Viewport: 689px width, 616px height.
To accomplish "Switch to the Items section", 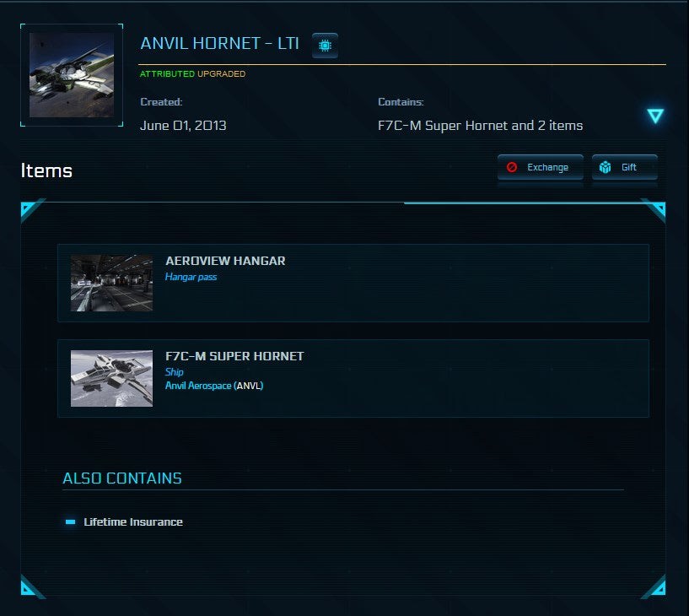I will pyautogui.click(x=46, y=170).
